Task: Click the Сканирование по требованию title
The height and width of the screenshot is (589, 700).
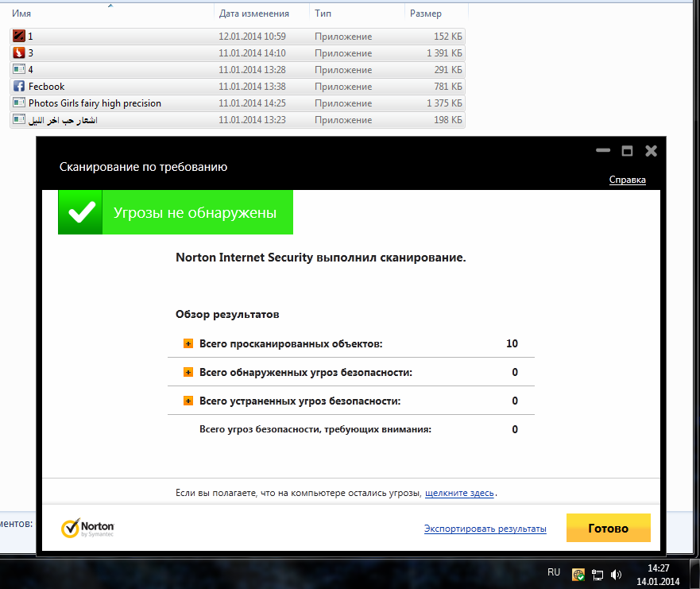Action: tap(143, 167)
